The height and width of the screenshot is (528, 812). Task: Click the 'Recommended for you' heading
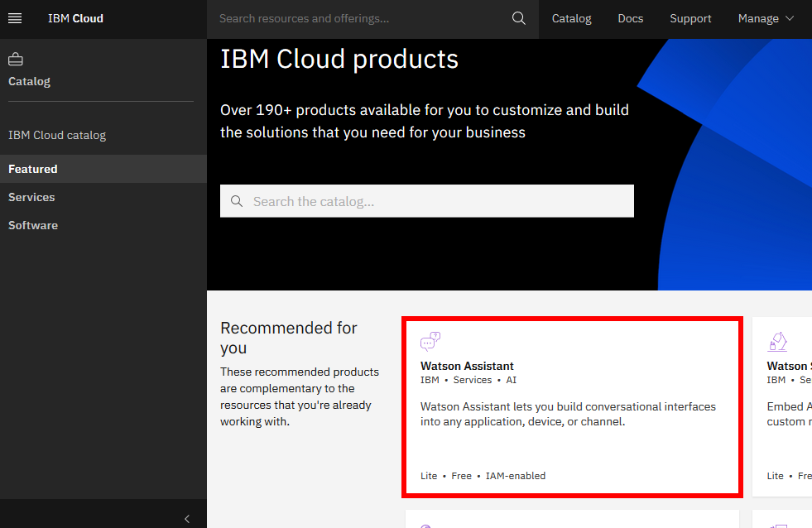tap(288, 338)
